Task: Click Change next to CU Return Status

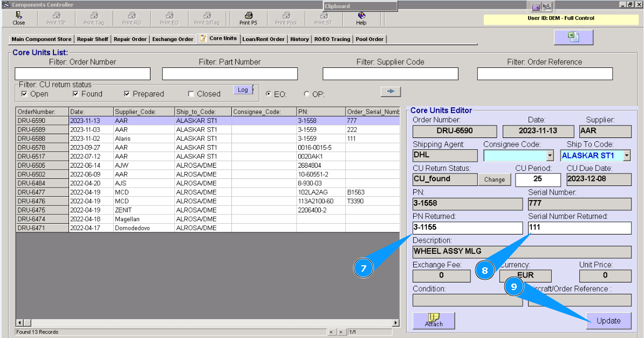Action: pyautogui.click(x=494, y=180)
